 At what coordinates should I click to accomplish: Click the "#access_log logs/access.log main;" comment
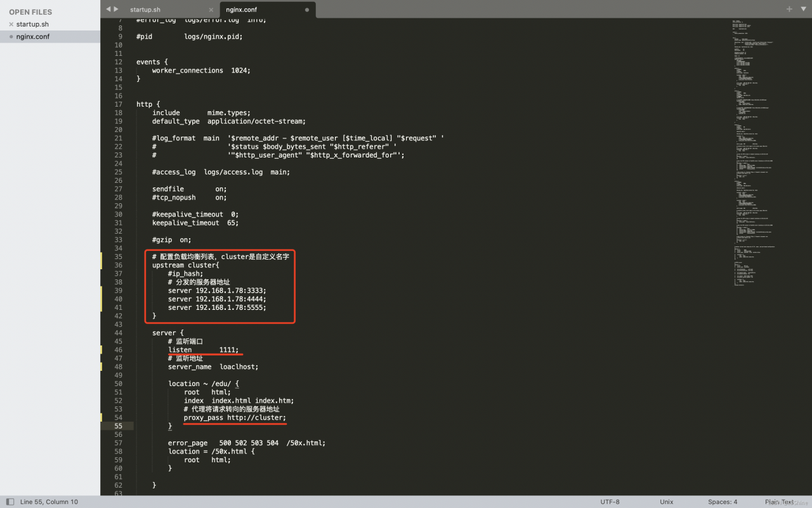[221, 172]
